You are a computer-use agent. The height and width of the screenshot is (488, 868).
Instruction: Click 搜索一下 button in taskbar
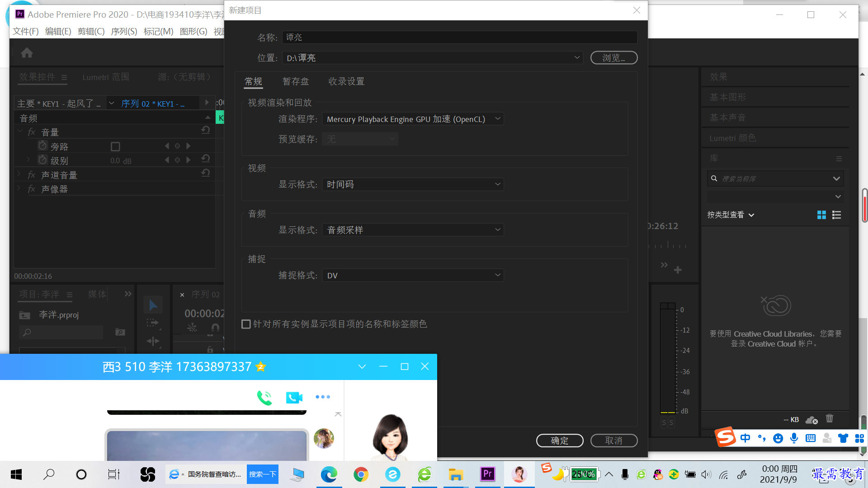click(x=263, y=474)
